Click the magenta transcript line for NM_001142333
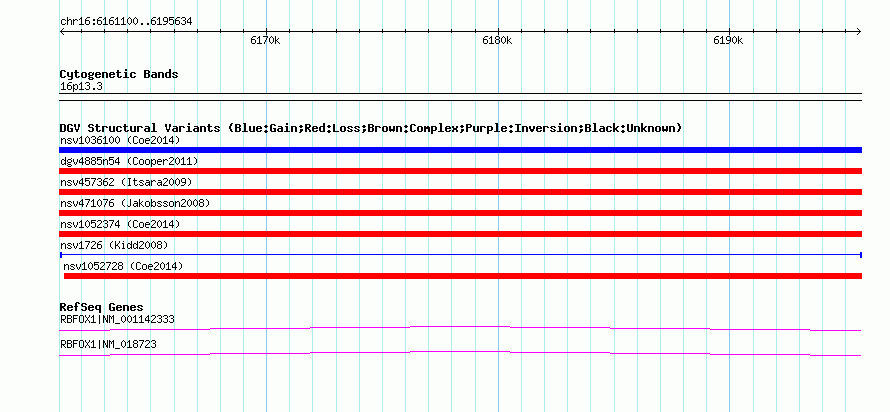 pos(460,328)
